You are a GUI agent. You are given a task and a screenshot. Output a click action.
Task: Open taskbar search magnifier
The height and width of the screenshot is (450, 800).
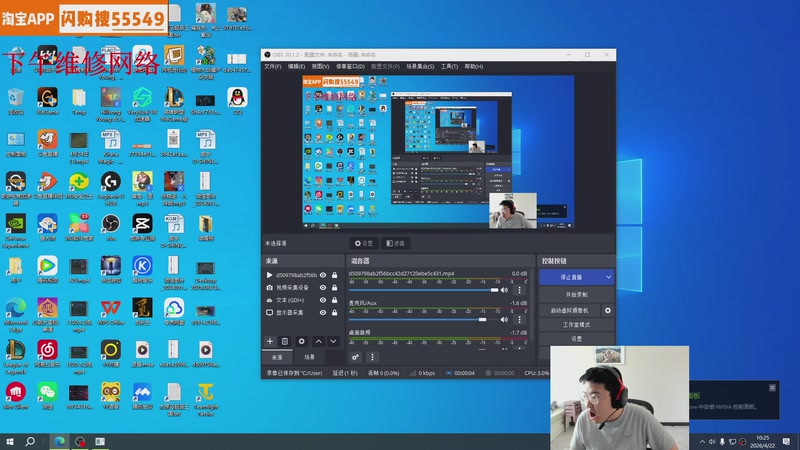[x=30, y=441]
